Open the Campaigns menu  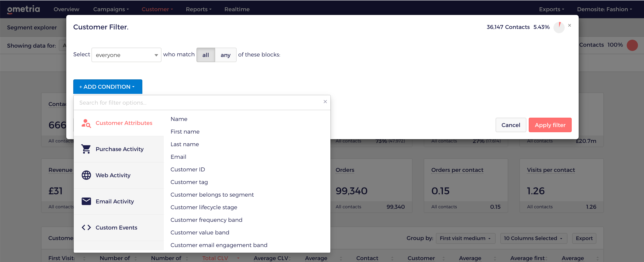(x=111, y=9)
